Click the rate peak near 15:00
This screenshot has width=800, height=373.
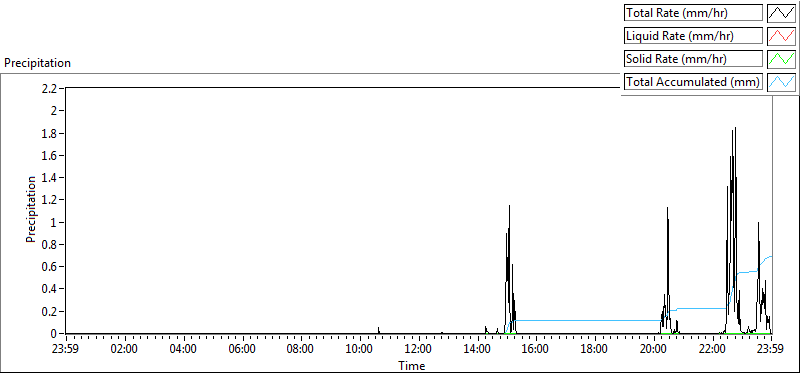509,205
